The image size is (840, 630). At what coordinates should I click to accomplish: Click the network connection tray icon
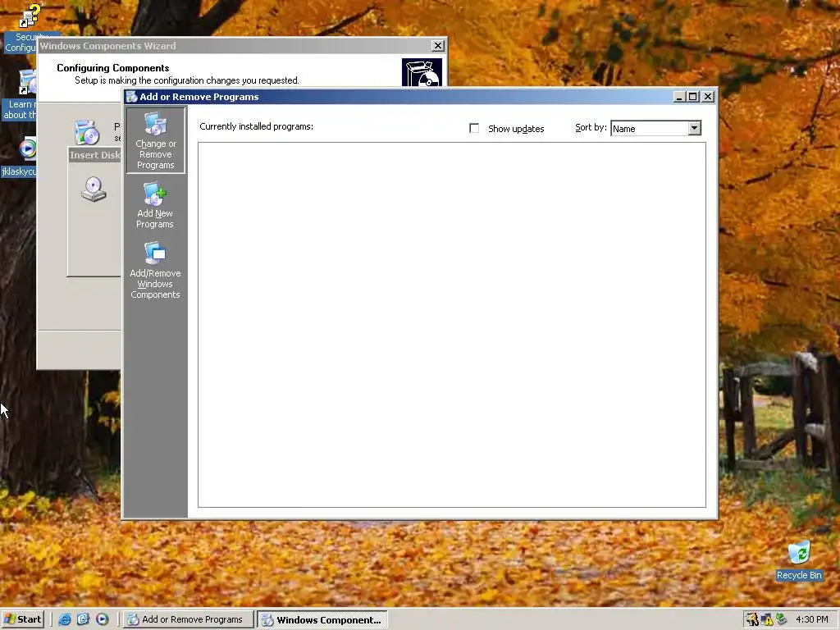tap(781, 619)
